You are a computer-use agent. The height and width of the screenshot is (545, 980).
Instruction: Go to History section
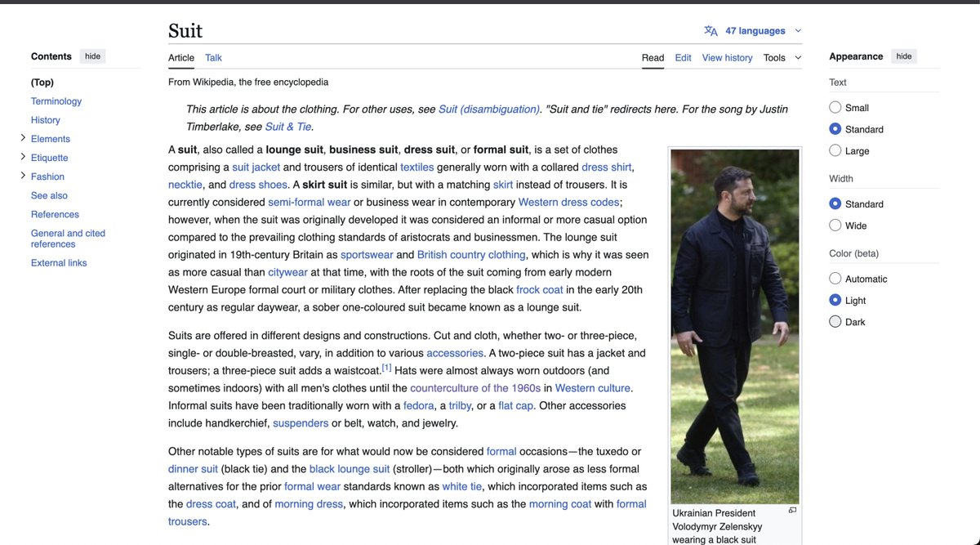pyautogui.click(x=46, y=120)
